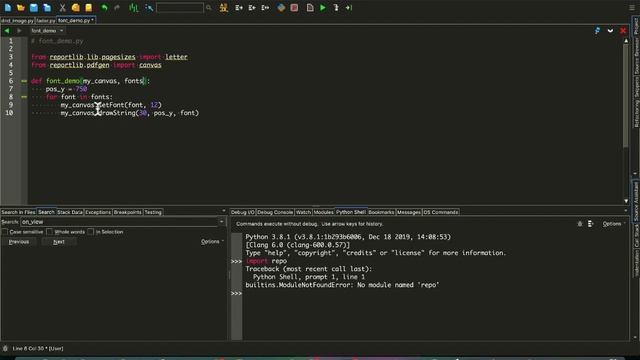Open the Stack Data tab
Image resolution: width=640 pixels, height=360 pixels.
tap(70, 212)
